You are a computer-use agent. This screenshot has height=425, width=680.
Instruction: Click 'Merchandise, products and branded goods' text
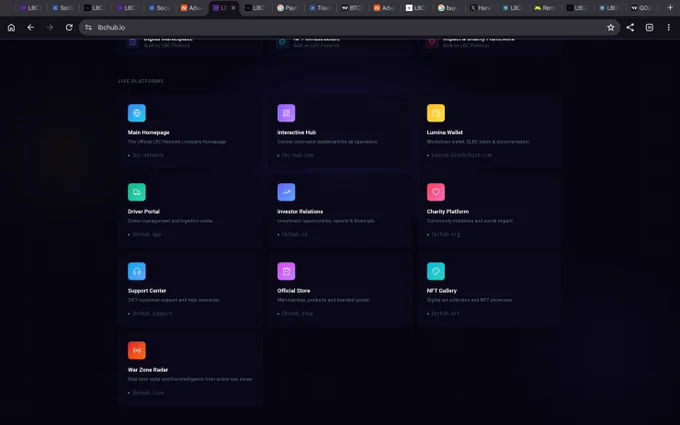(323, 300)
